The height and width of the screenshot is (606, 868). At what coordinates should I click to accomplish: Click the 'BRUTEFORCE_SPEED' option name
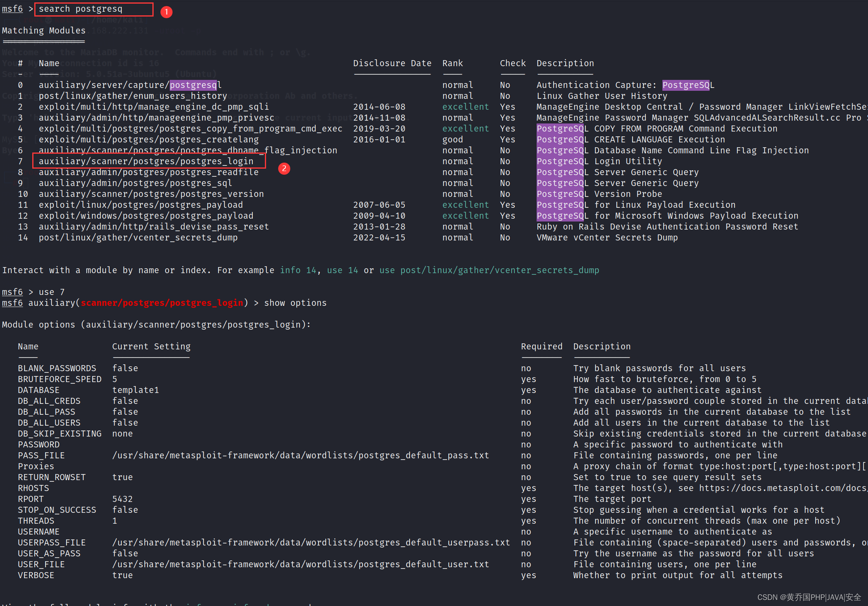pos(60,379)
